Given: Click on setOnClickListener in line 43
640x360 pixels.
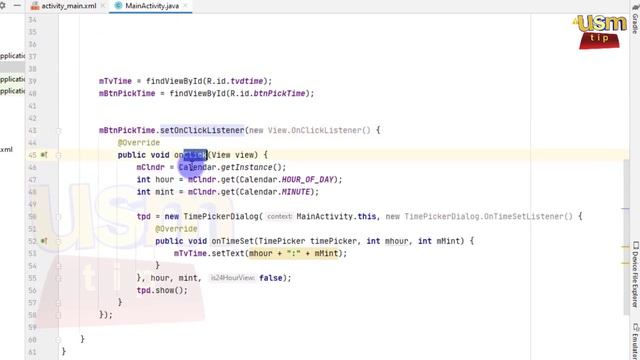Looking at the screenshot, I should 202,130.
